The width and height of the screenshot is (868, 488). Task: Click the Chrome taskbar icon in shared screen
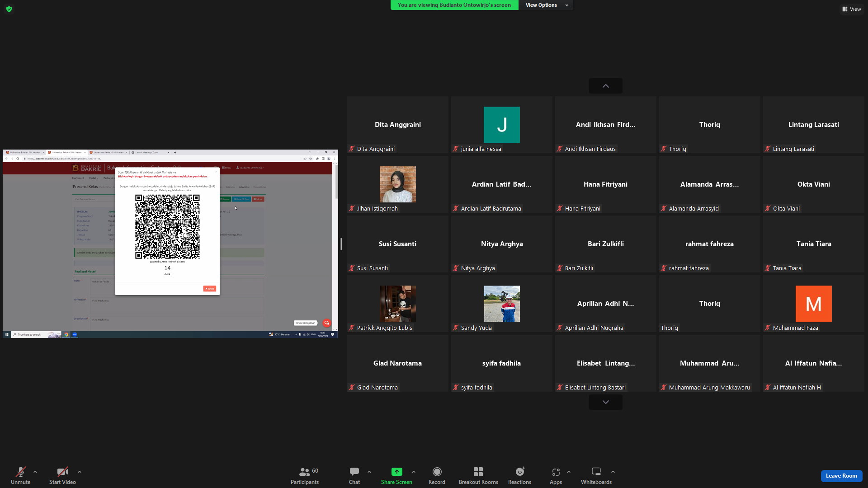coord(66,335)
